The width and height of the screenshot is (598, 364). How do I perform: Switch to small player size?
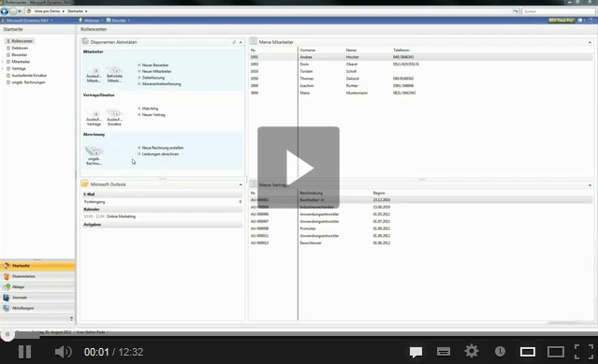528,352
